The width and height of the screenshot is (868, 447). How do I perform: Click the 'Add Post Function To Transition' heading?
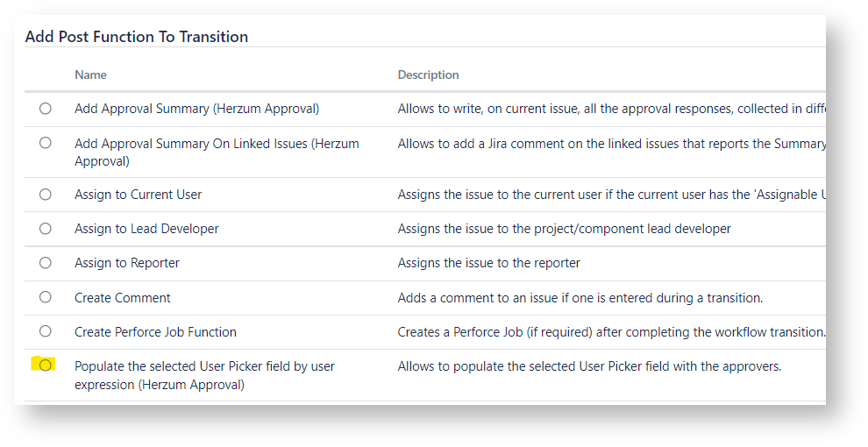(x=137, y=37)
